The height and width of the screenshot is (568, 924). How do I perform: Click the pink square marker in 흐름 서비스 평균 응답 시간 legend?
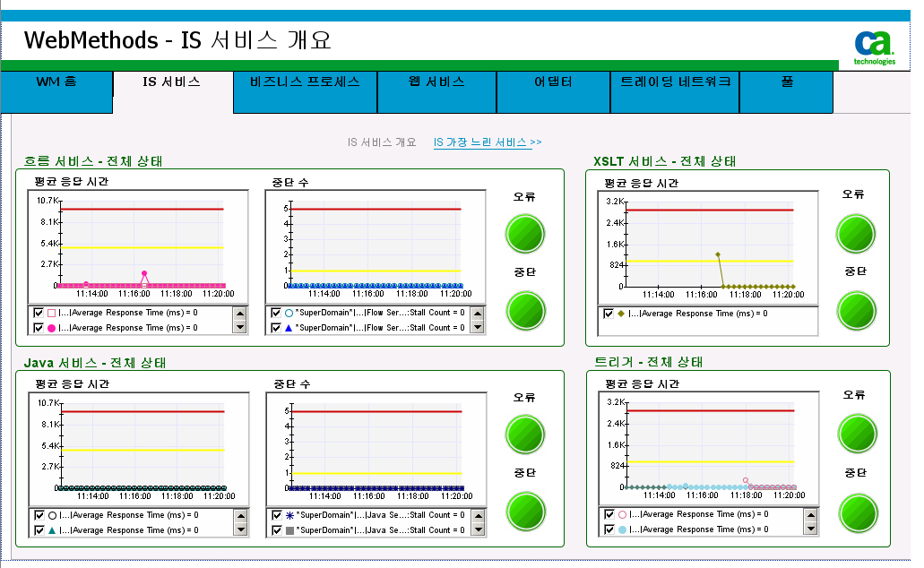tap(51, 313)
